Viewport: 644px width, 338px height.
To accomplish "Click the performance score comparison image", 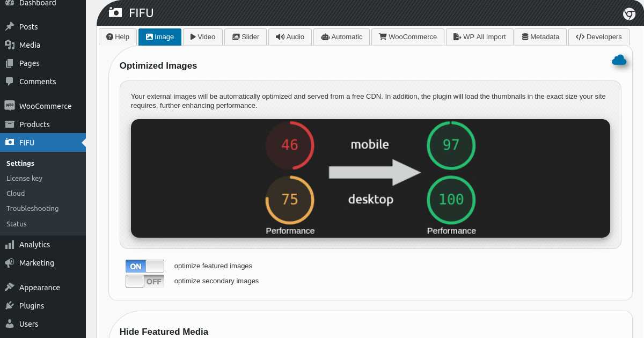I will (x=370, y=178).
